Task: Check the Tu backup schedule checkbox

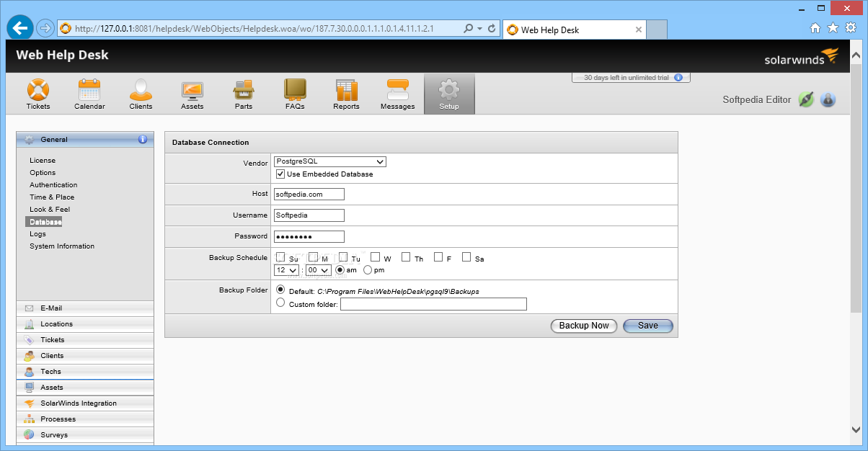Action: point(343,257)
